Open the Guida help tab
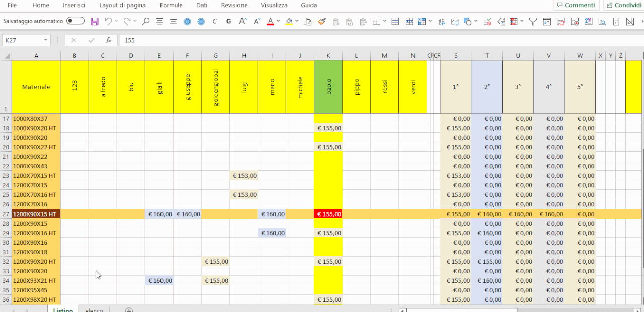Image resolution: width=644 pixels, height=312 pixels. [x=309, y=5]
